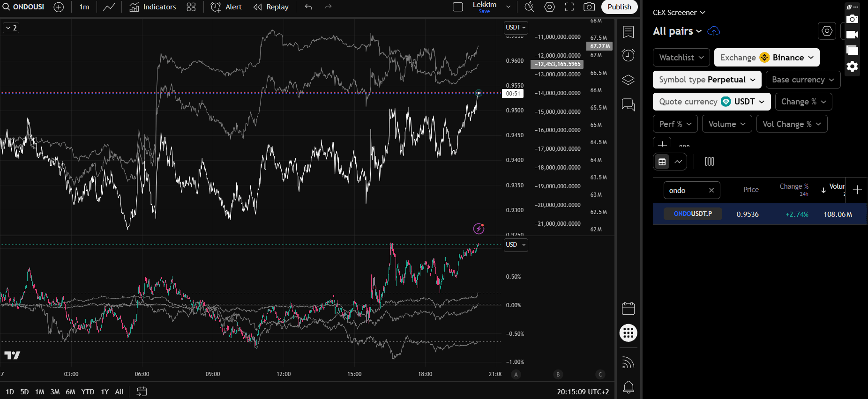This screenshot has height=399, width=868.
Task: Open Perf % filter
Action: pyautogui.click(x=675, y=124)
